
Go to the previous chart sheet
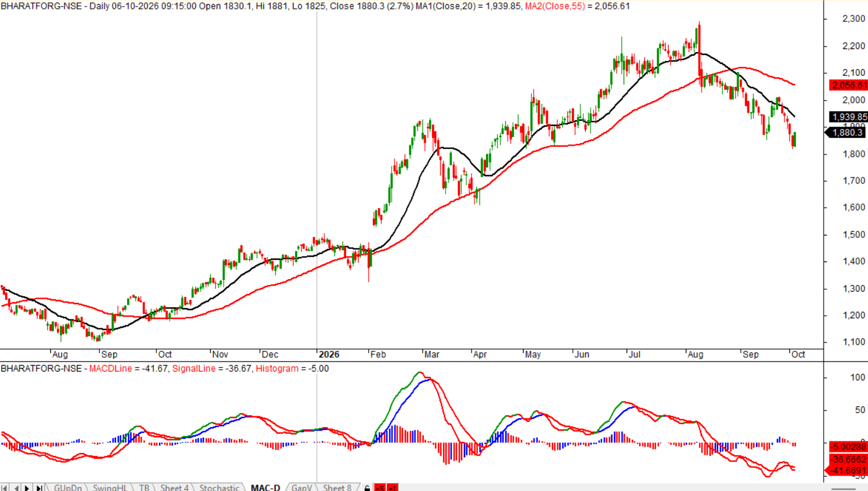click(16, 487)
